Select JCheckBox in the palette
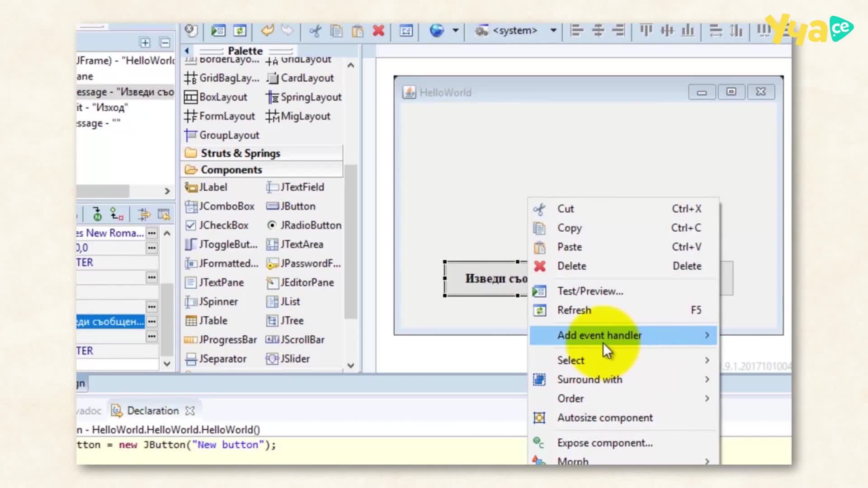Image resolution: width=868 pixels, height=488 pixels. [217, 225]
